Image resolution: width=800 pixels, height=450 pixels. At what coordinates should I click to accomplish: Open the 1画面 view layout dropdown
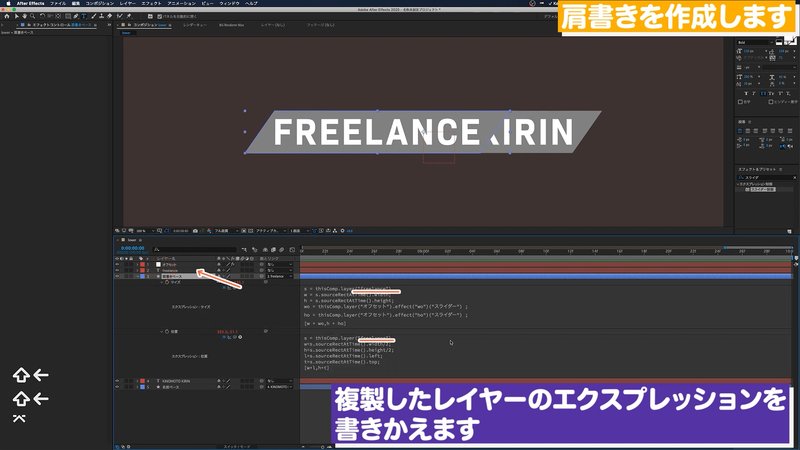[298, 231]
